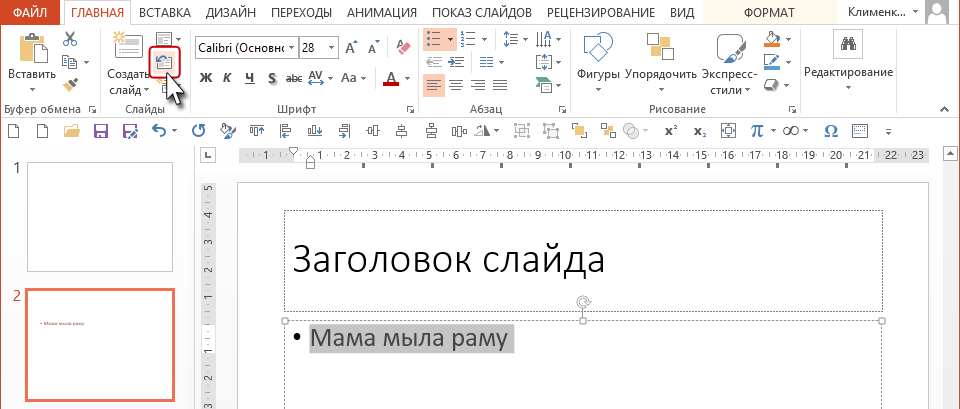Save presentation with purple floppy icon
This screenshot has width=960, height=409.
tap(100, 131)
